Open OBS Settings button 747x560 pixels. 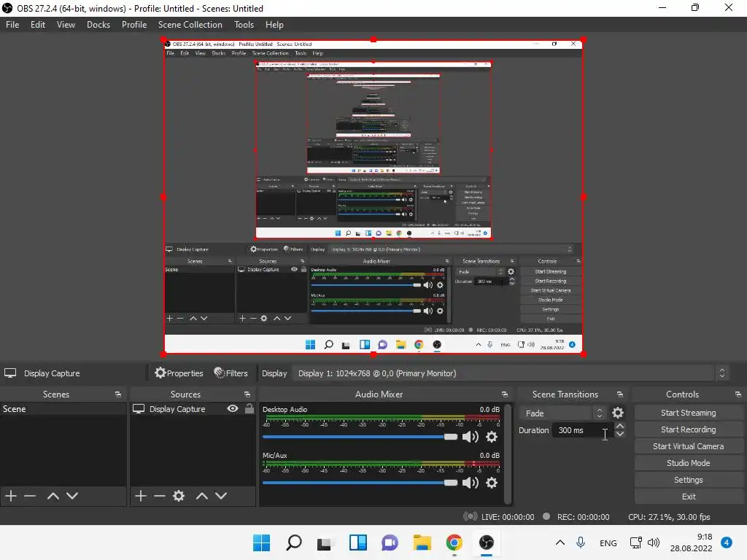coord(689,480)
